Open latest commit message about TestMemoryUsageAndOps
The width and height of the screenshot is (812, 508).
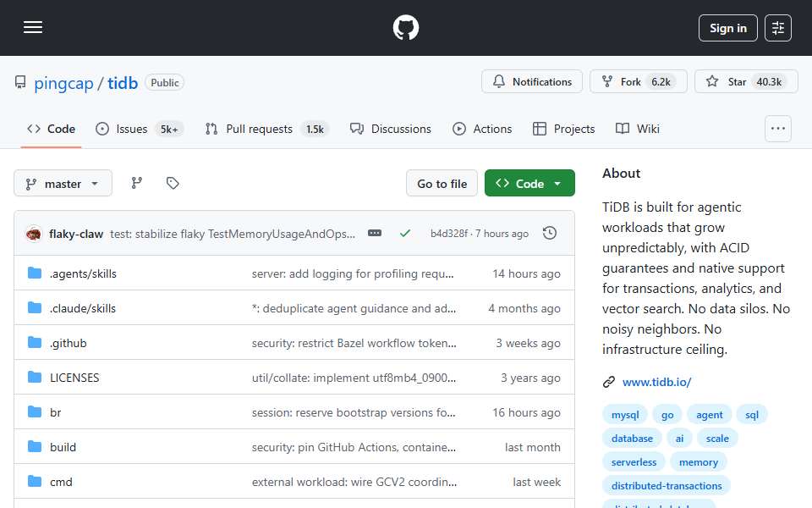(233, 234)
